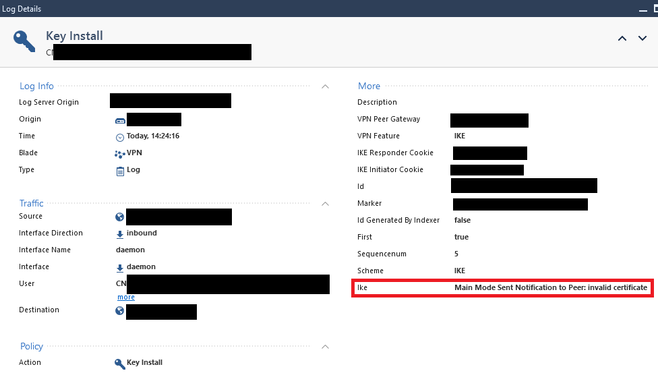This screenshot has width=658, height=386.
Task: Minimize the Log Details window
Action: [x=642, y=9]
